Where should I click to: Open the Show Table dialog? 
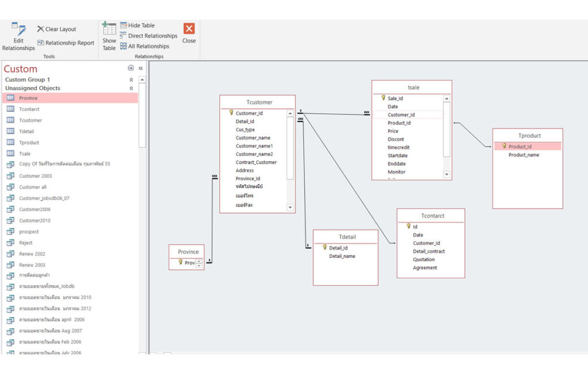pyautogui.click(x=109, y=36)
